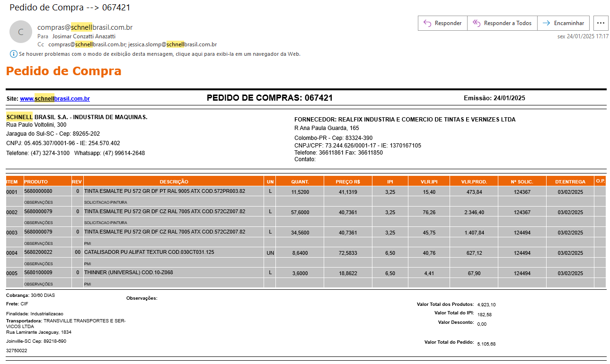Click Responder a Todos button
This screenshot has width=610, height=364.
pyautogui.click(x=502, y=23)
